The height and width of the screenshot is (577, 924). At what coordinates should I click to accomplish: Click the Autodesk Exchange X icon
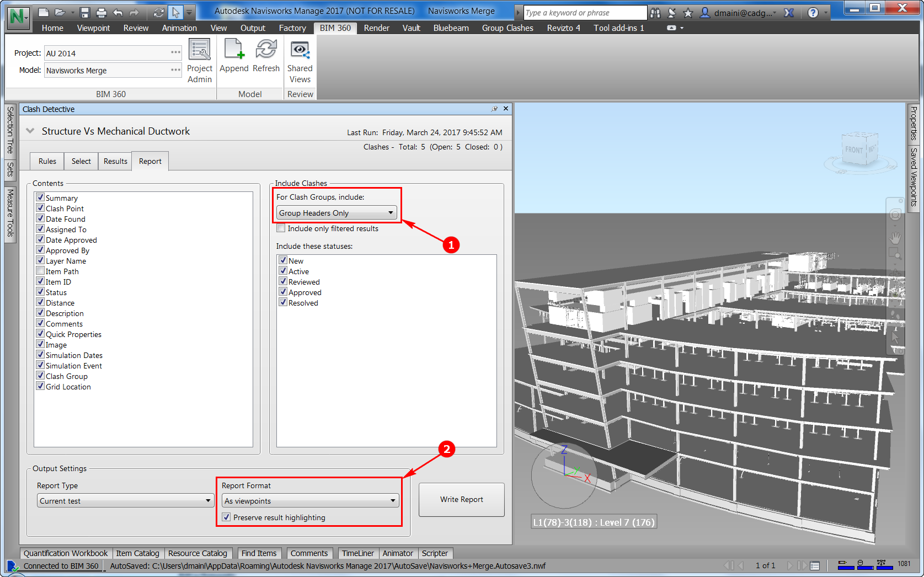pos(789,13)
